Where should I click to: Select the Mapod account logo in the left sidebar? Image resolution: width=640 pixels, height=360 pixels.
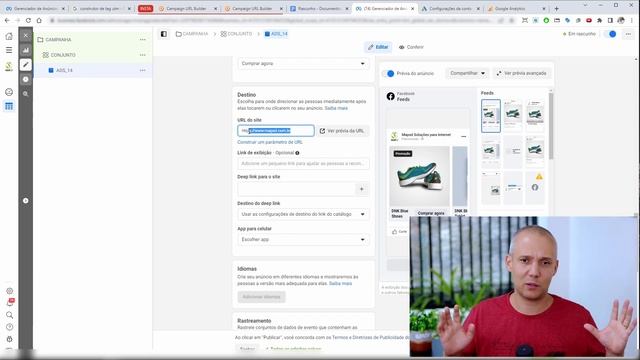click(x=9, y=66)
